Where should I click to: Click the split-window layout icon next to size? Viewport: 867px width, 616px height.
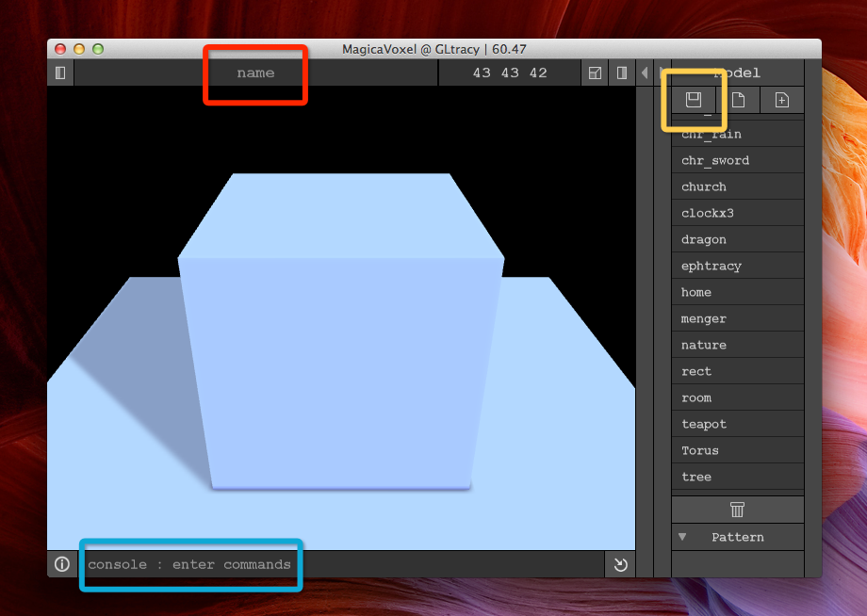pyautogui.click(x=595, y=73)
